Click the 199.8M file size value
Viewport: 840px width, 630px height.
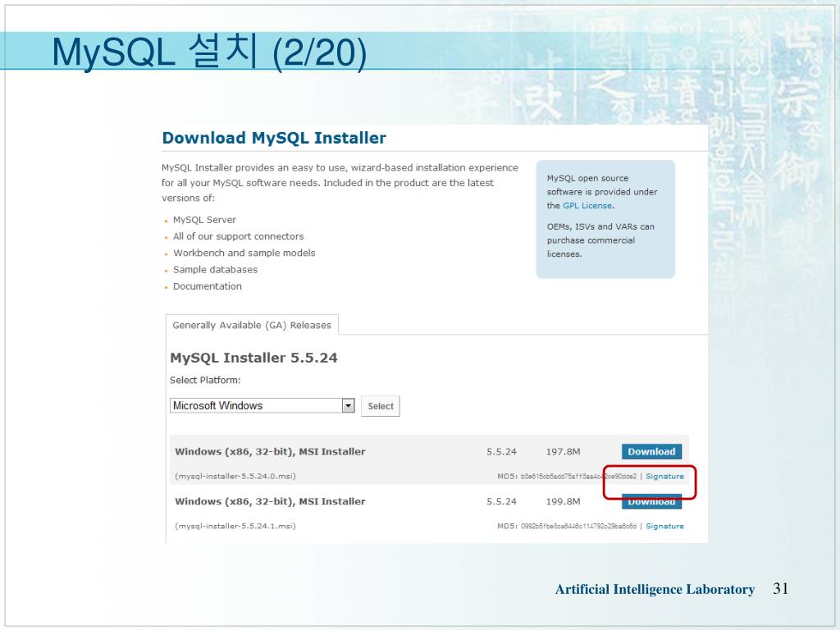coord(563,501)
